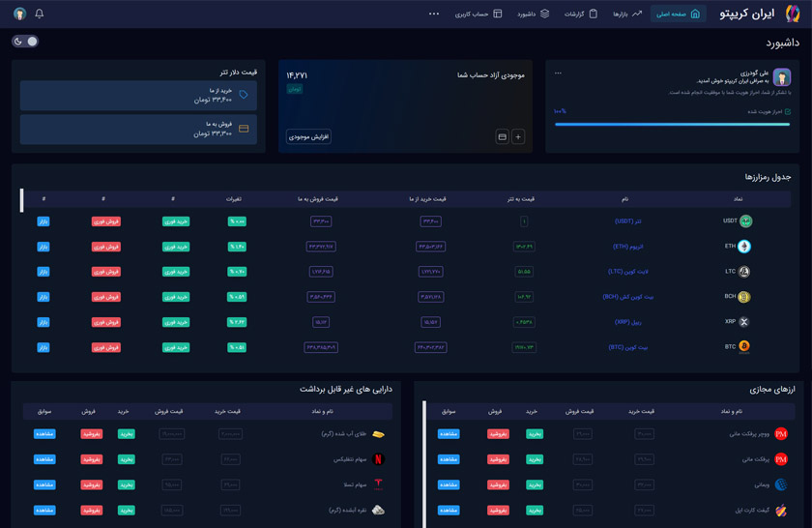Toggle the dark mode switch

point(26,42)
